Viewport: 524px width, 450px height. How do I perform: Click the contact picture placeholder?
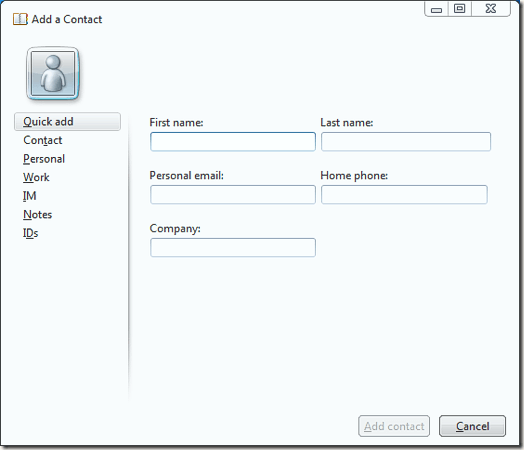53,73
